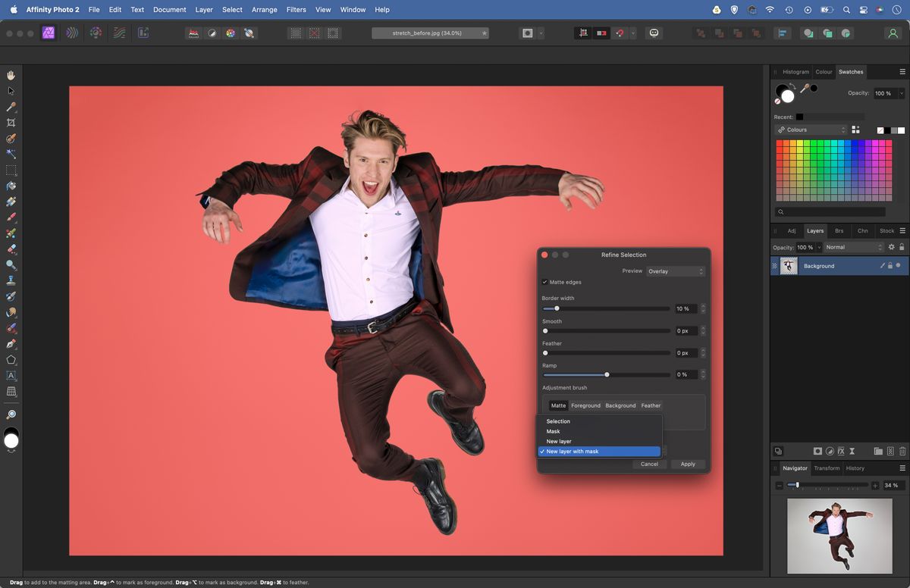Switch to the Histogram tab
The width and height of the screenshot is (910, 588).
(795, 71)
